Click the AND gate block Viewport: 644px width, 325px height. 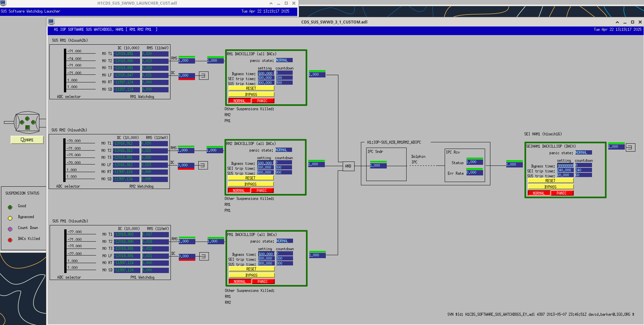[348, 166]
